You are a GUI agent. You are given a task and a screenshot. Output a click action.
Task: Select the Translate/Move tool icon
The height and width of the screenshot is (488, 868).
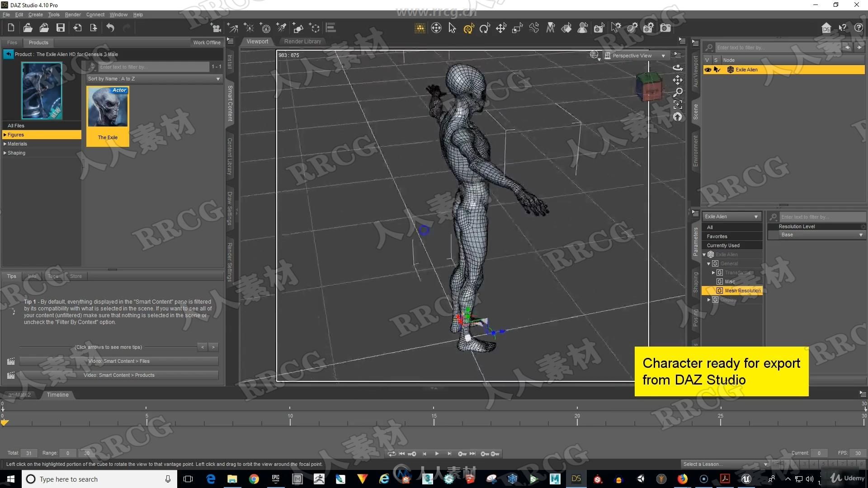tap(501, 28)
